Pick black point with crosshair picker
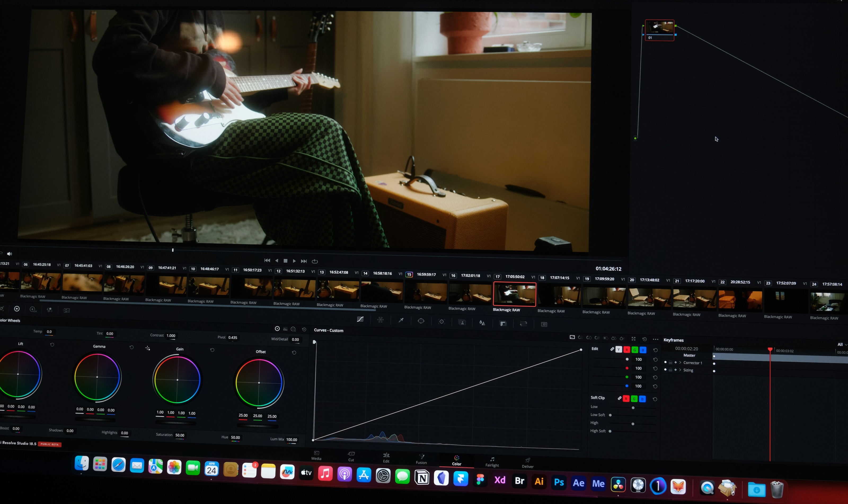 (147, 348)
